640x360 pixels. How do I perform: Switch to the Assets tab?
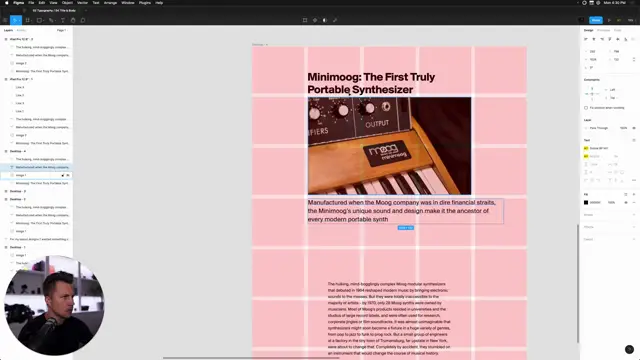click(21, 30)
